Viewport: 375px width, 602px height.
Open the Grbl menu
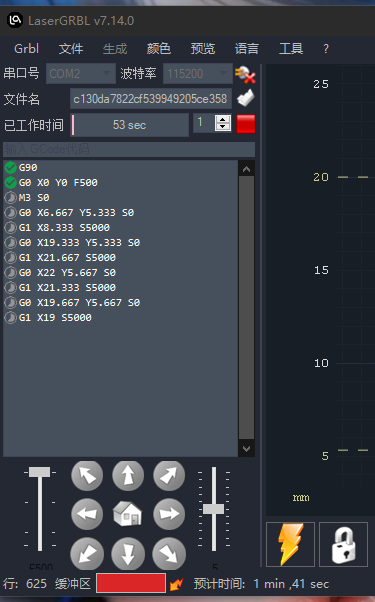coord(26,49)
